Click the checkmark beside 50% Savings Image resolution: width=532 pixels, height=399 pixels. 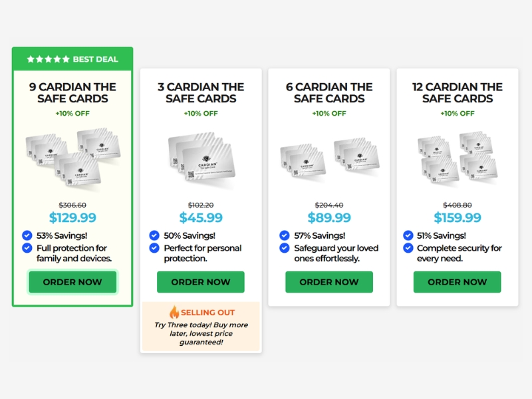[154, 235]
